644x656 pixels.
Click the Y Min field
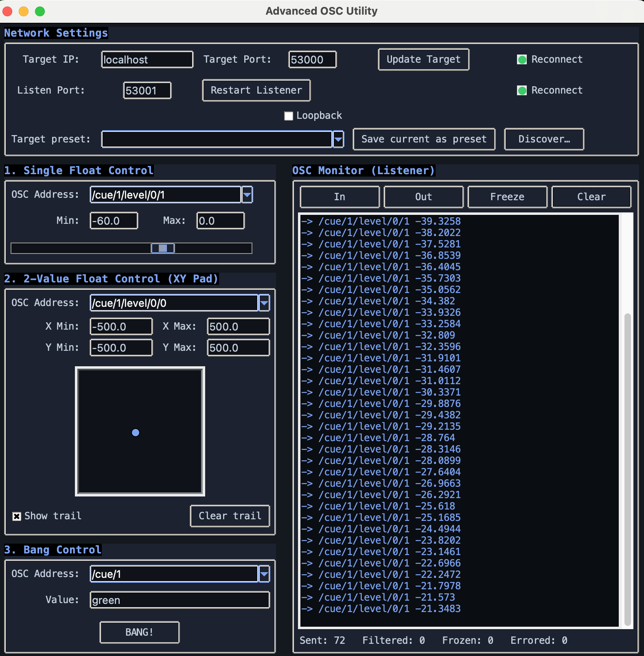click(121, 348)
